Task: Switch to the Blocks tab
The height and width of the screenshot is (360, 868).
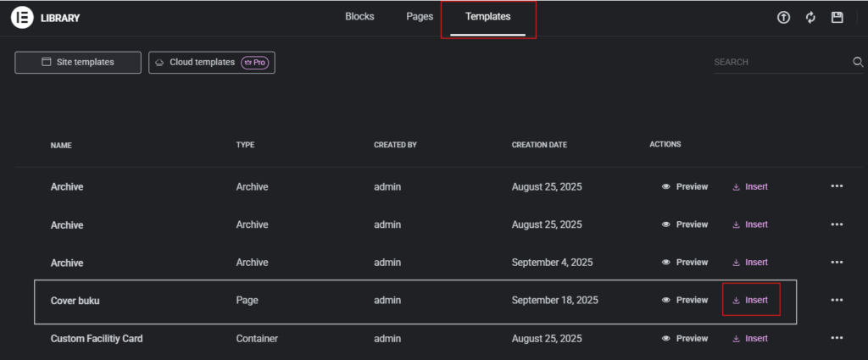Action: pos(359,17)
